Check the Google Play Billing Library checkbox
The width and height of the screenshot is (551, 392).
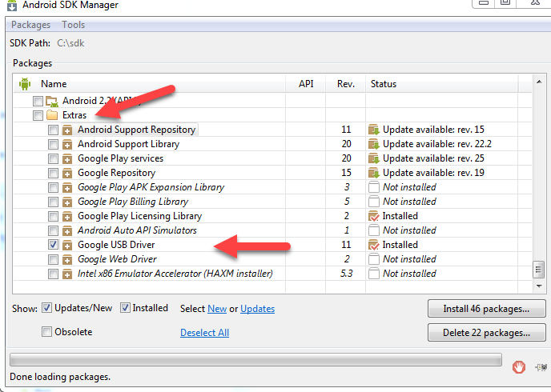[53, 202]
